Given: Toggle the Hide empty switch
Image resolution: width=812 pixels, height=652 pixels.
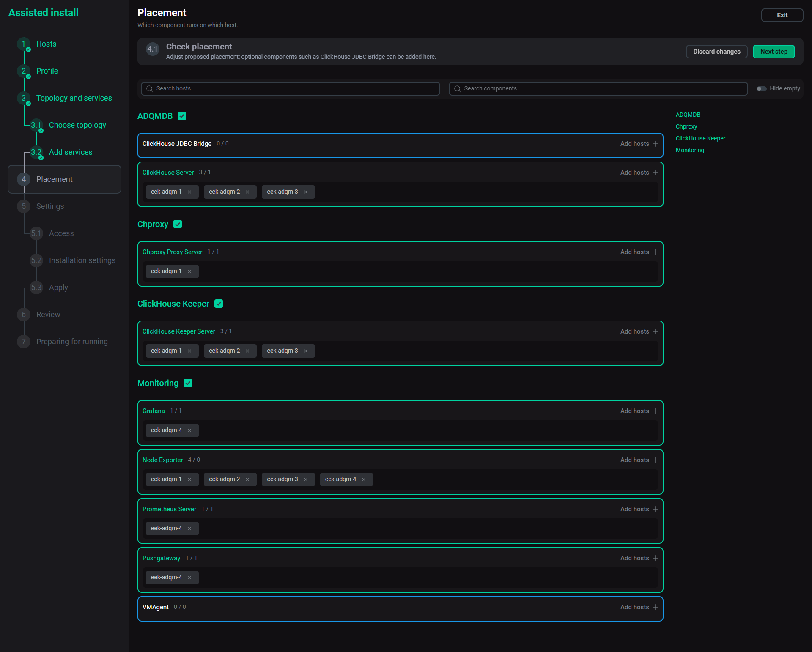Looking at the screenshot, I should click(761, 89).
